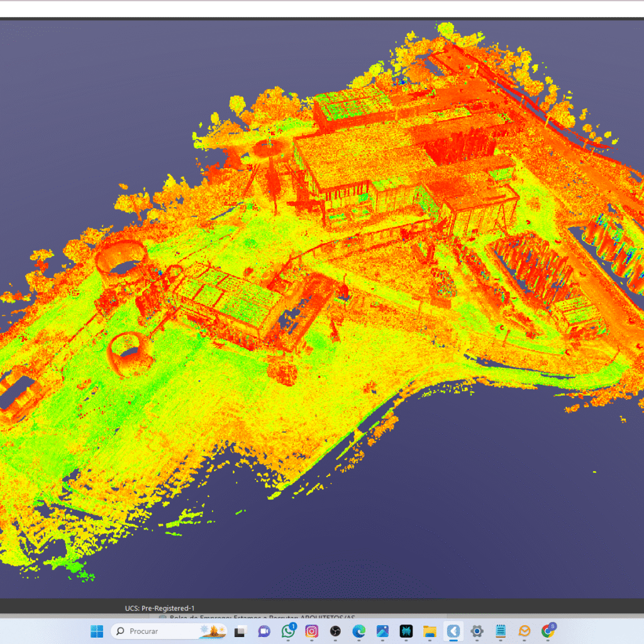Open the purple video chat app
This screenshot has width=644, height=644.
pos(264,631)
